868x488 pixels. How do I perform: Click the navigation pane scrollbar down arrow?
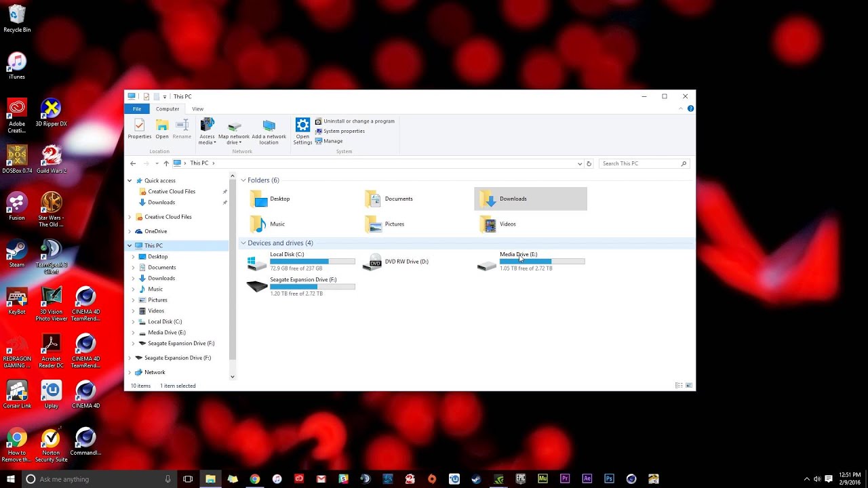click(x=233, y=377)
